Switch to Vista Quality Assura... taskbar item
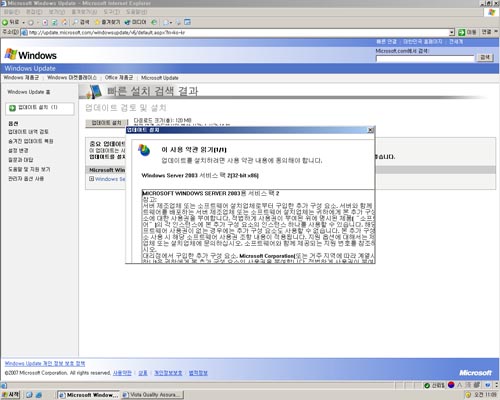Image resolution: width=500 pixels, height=400 pixels. pyautogui.click(x=152, y=395)
